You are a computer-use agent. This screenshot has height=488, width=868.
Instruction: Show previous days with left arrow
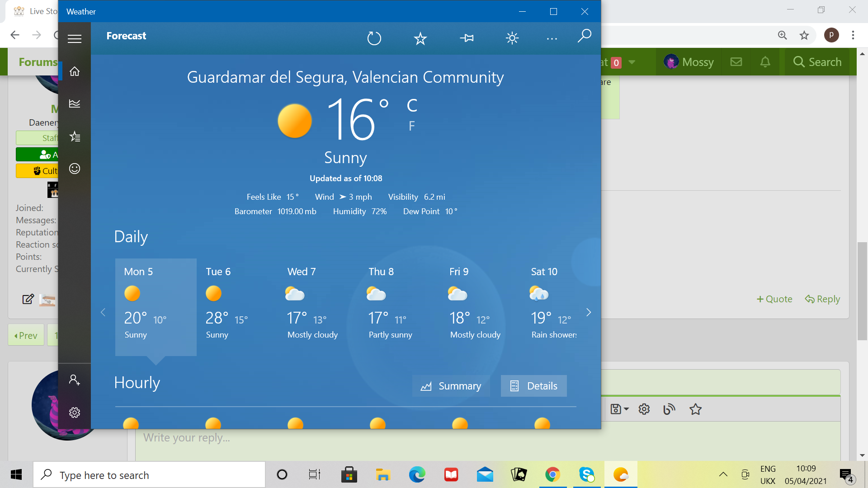pos(103,312)
